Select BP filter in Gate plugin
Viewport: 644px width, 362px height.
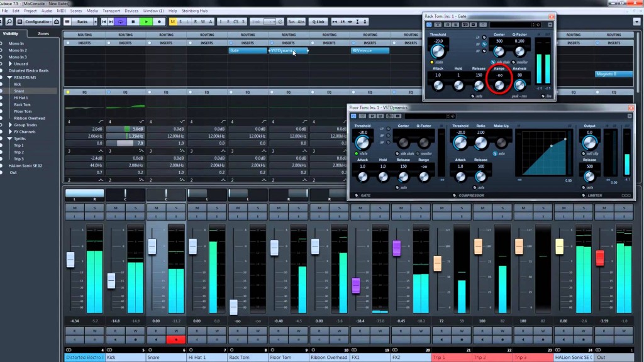click(x=484, y=44)
